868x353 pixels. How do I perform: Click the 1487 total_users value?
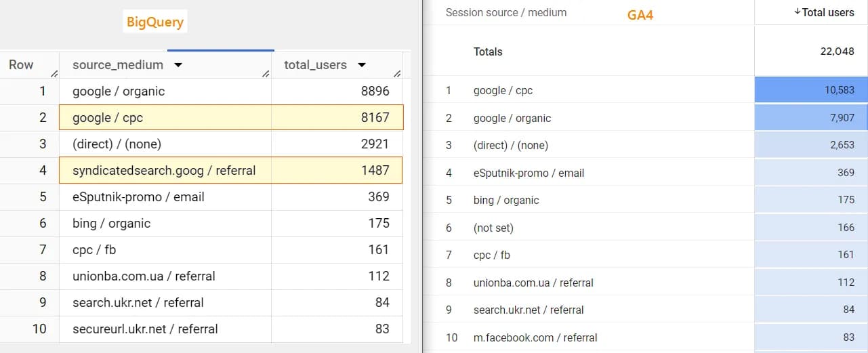coord(375,171)
